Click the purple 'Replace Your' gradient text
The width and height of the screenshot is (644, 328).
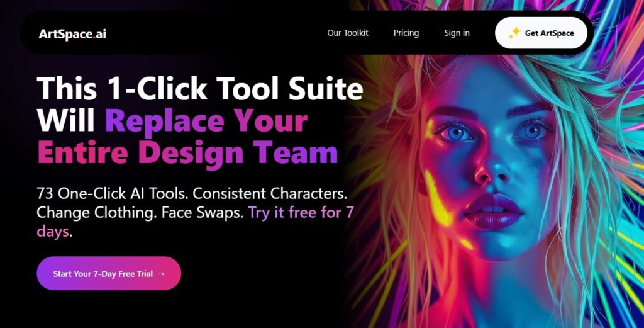tap(206, 122)
